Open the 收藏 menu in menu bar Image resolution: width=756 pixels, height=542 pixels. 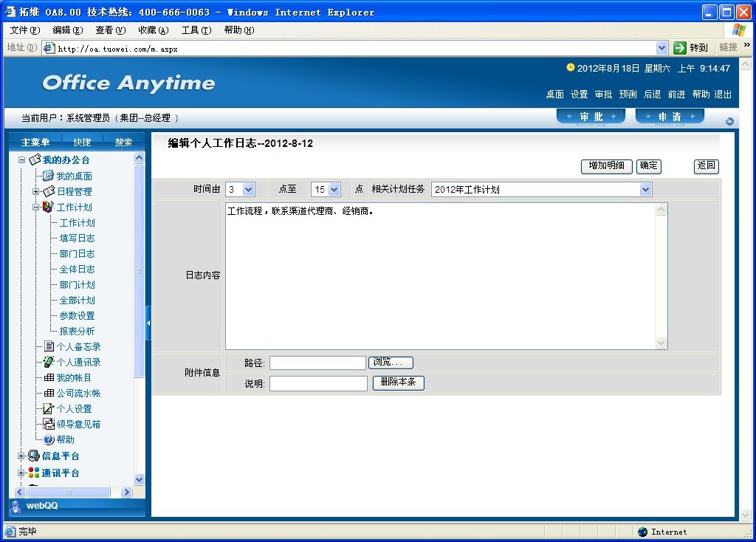pos(153,30)
